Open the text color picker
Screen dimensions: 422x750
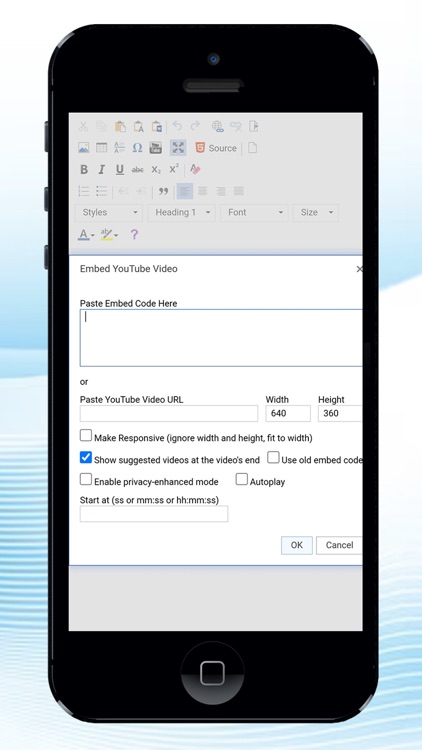click(86, 234)
